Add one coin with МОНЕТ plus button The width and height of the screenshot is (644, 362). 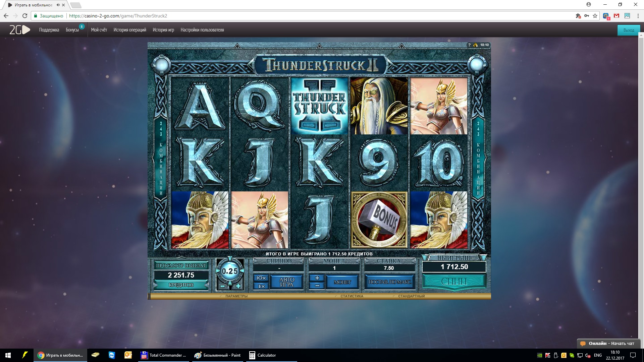tap(317, 278)
